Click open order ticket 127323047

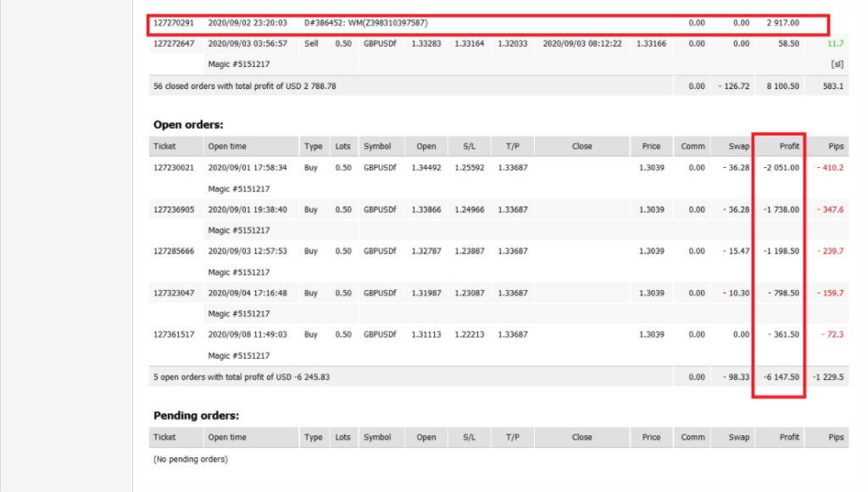pos(174,294)
